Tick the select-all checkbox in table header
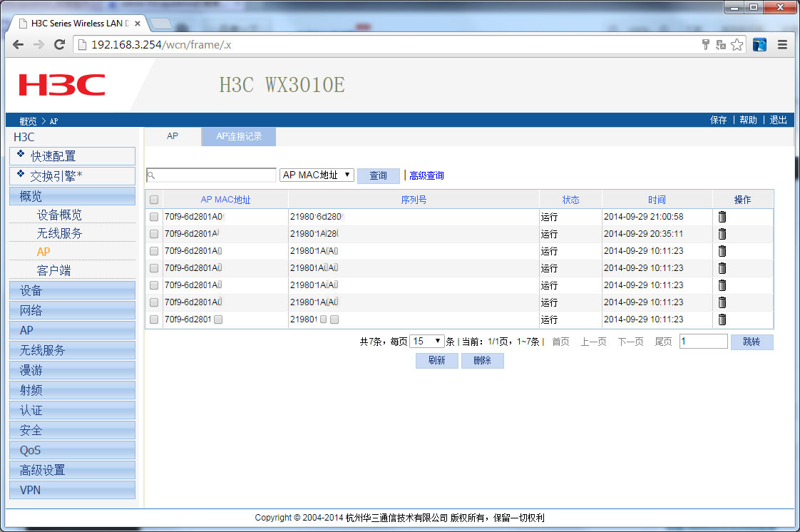800x532 pixels. pos(154,200)
